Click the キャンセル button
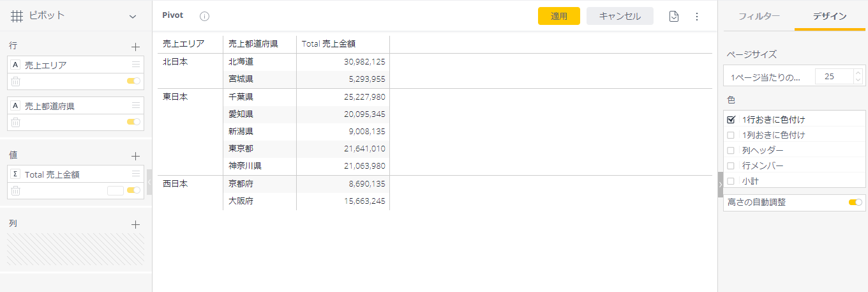 [620, 16]
